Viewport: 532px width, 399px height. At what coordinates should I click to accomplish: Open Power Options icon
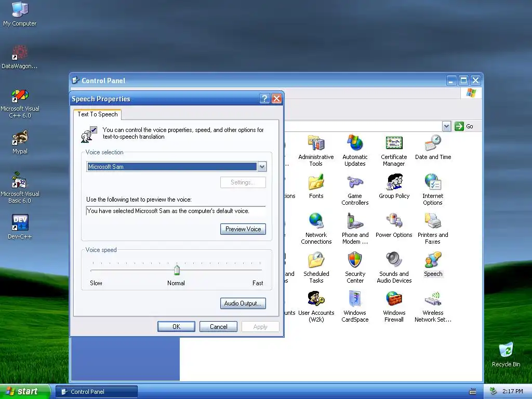[x=394, y=225]
